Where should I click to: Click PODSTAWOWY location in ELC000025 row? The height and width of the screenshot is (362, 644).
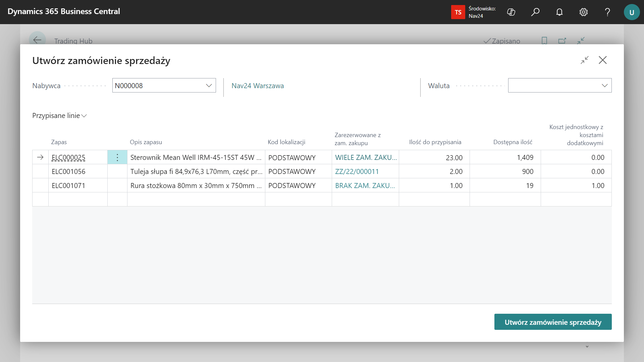pyautogui.click(x=298, y=157)
